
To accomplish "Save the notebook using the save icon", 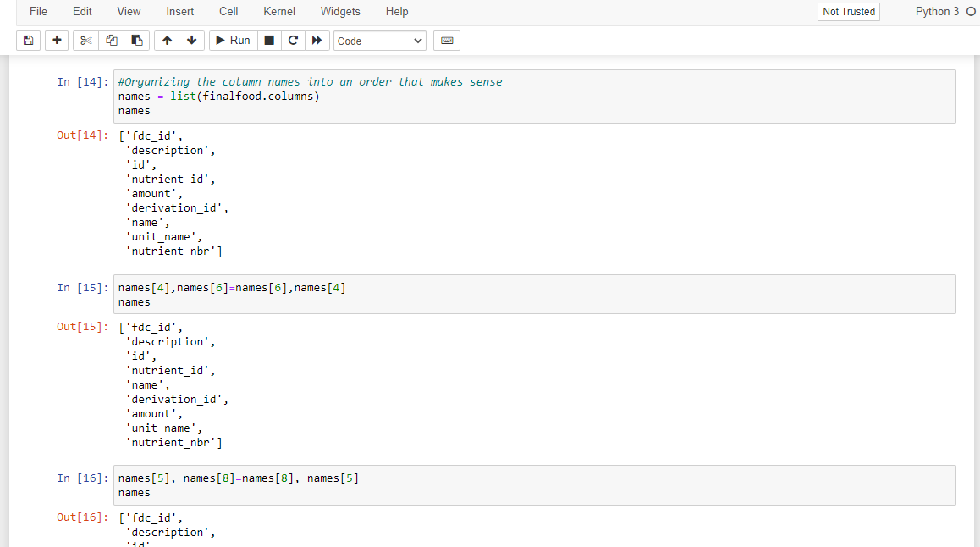I will point(28,40).
